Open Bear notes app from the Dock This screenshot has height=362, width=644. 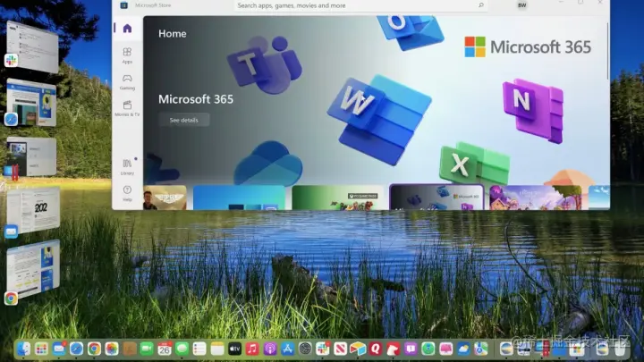[x=393, y=349]
